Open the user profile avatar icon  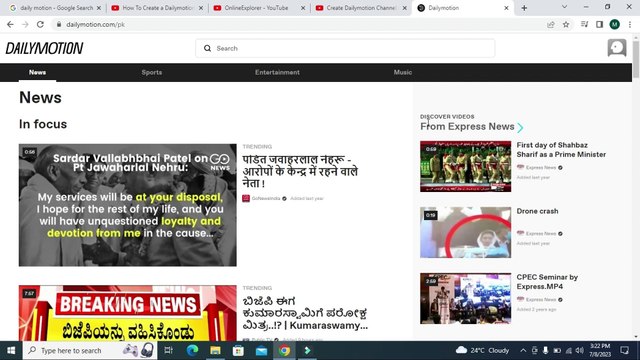[617, 48]
